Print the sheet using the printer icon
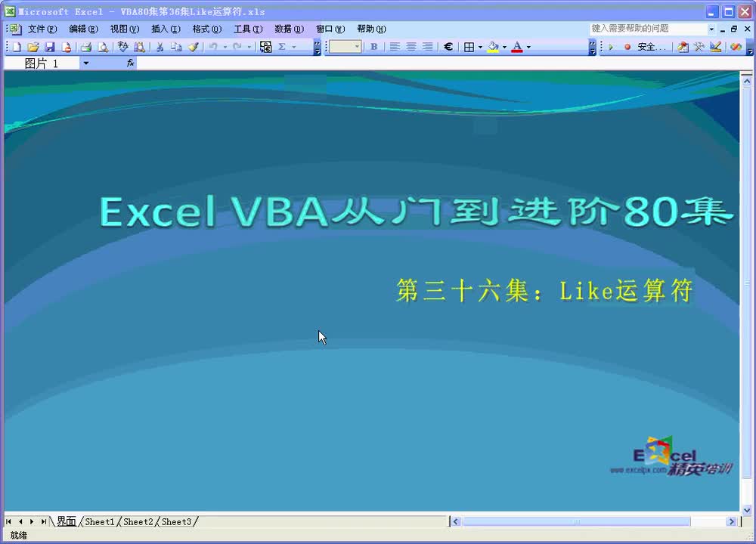 coord(86,47)
